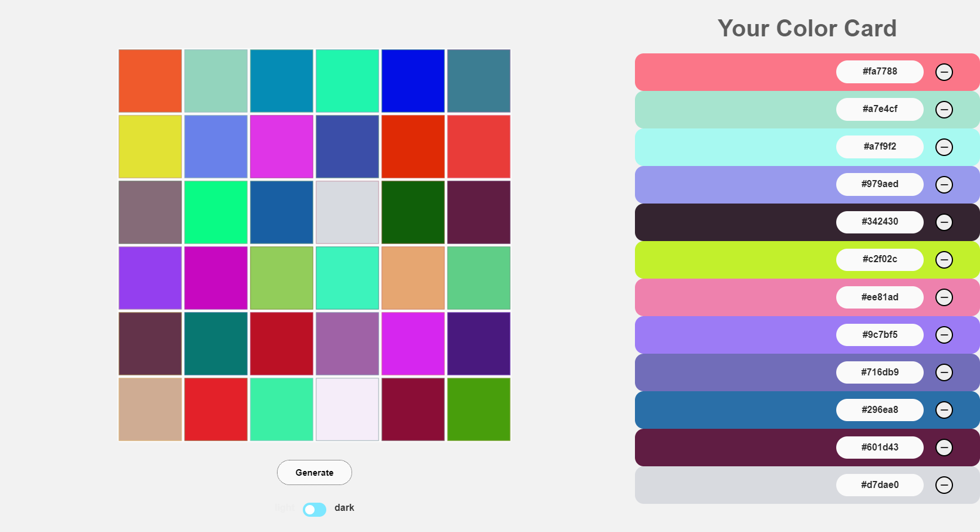Remove the #d7dae0 gray color entry
The image size is (980, 532).
tap(944, 485)
